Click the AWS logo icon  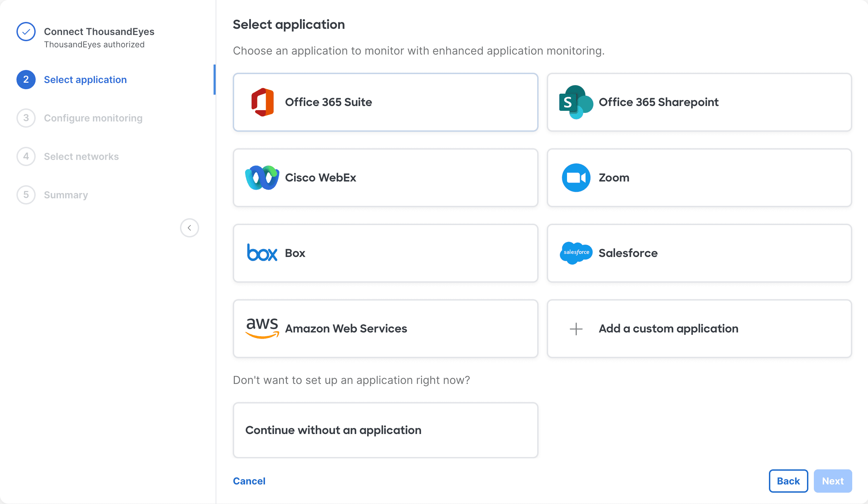(x=262, y=328)
